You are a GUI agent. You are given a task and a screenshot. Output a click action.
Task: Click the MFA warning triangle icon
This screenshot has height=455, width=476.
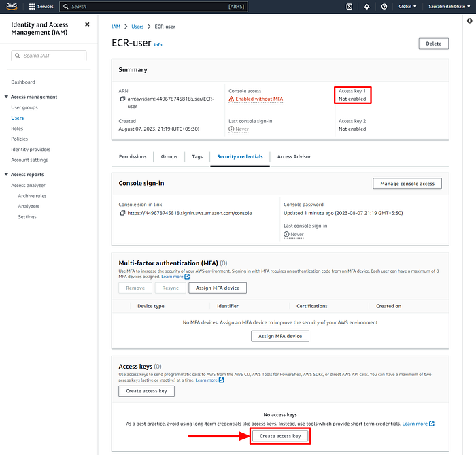[x=231, y=99]
